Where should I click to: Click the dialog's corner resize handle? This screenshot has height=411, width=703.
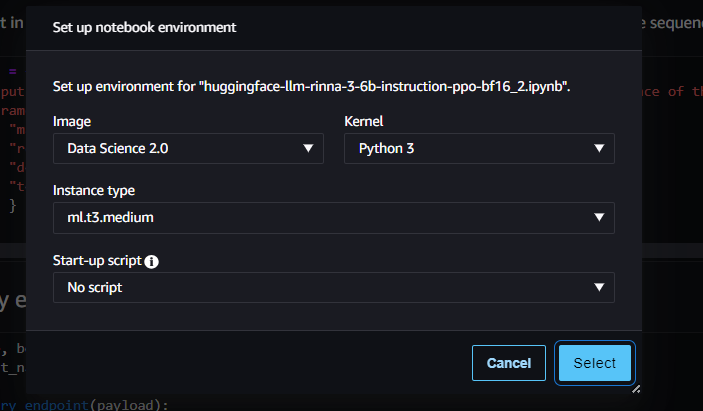636,389
